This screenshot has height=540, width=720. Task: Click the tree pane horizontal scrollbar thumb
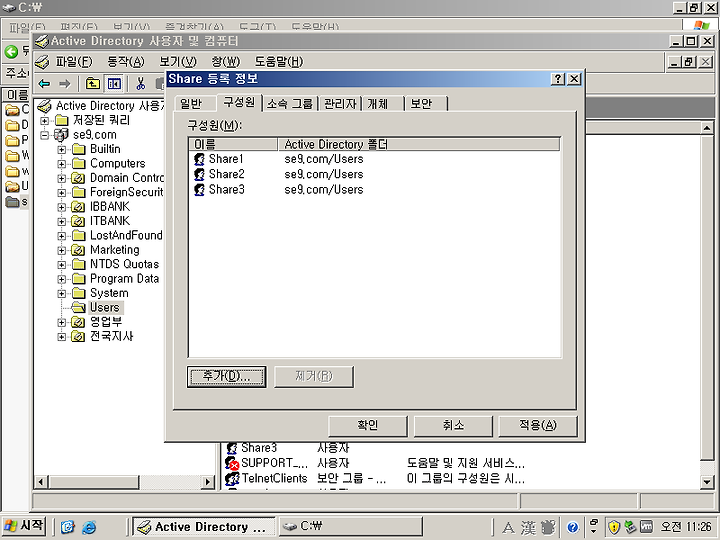[x=94, y=482]
